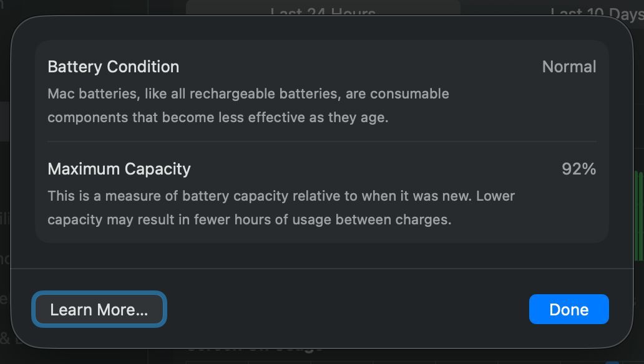Click the "components that become less effective" line
Image resolution: width=644 pixels, height=364 pixels.
tap(218, 117)
